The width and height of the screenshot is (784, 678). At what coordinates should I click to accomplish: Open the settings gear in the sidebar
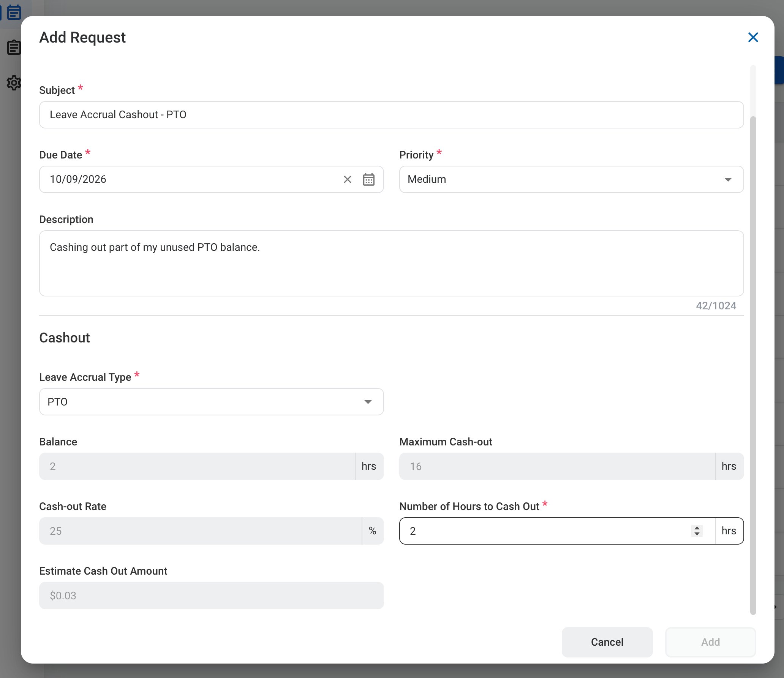pos(14,82)
